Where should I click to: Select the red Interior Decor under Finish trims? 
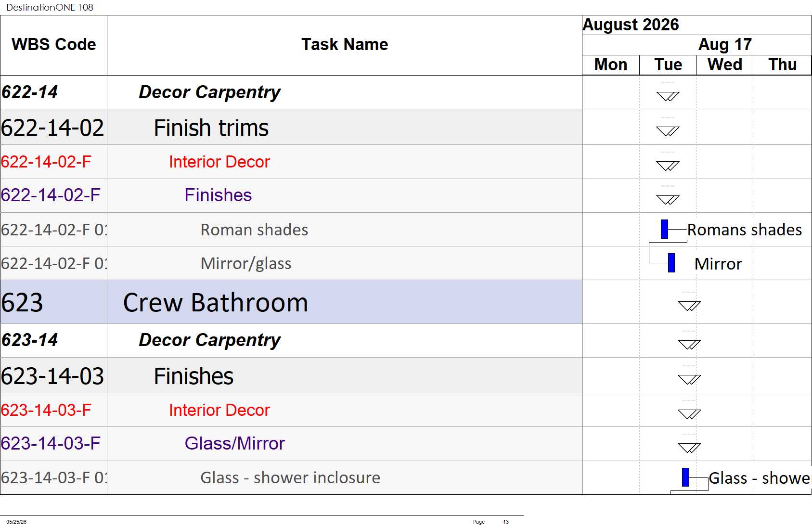(x=219, y=162)
